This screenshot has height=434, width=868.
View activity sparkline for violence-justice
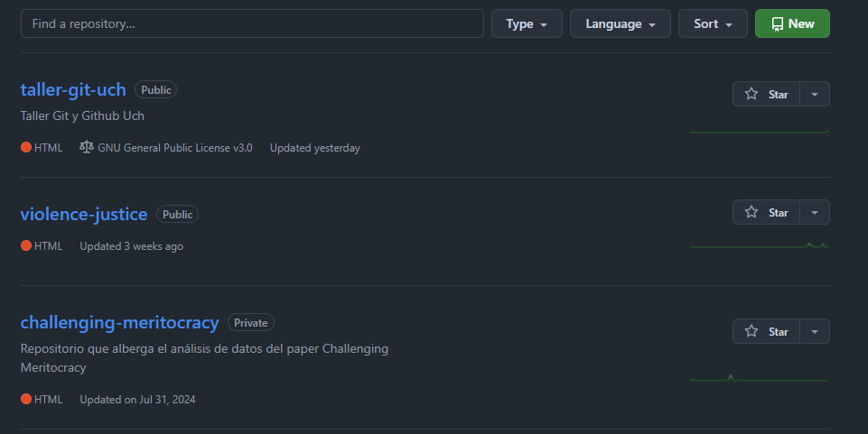click(x=759, y=245)
